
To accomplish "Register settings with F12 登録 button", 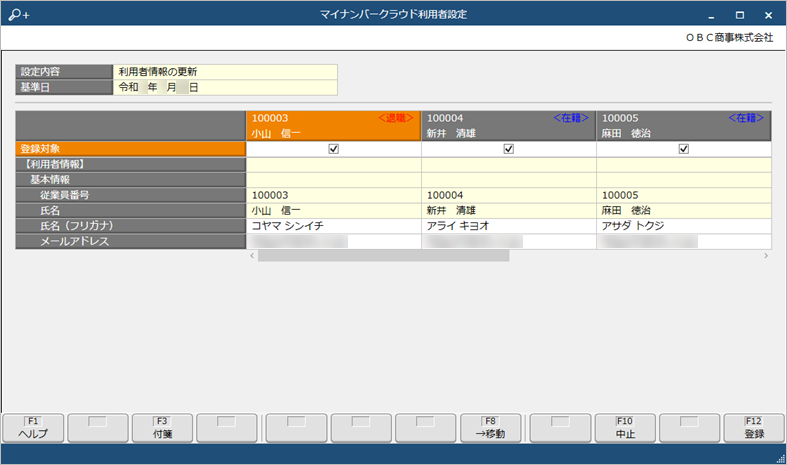I will [x=754, y=428].
